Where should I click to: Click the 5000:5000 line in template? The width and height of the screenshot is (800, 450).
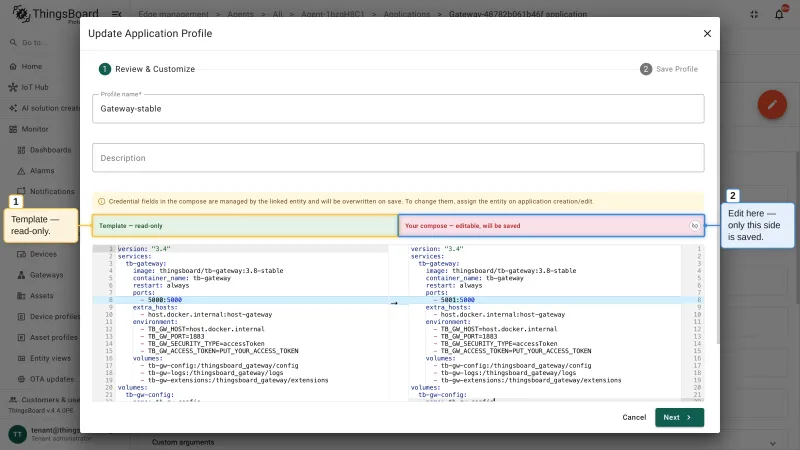pyautogui.click(x=165, y=300)
